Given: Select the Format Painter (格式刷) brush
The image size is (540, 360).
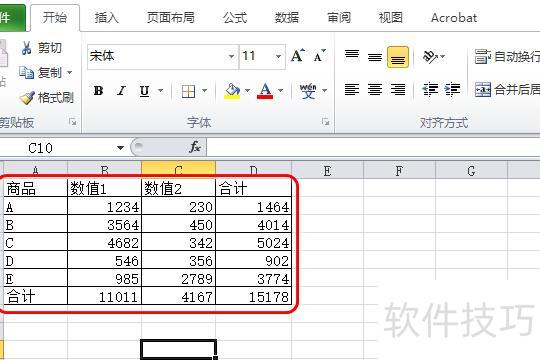Looking at the screenshot, I should 27,98.
